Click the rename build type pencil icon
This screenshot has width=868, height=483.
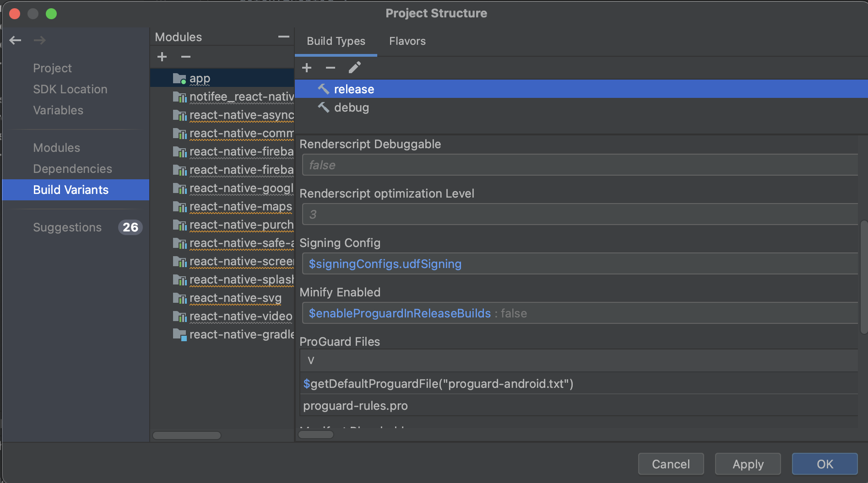click(x=355, y=68)
